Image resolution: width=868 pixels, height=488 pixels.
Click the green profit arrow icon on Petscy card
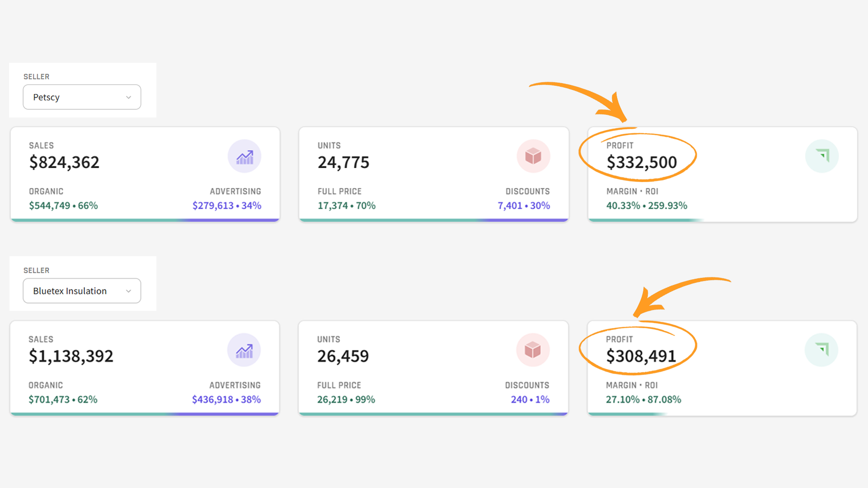(x=822, y=155)
